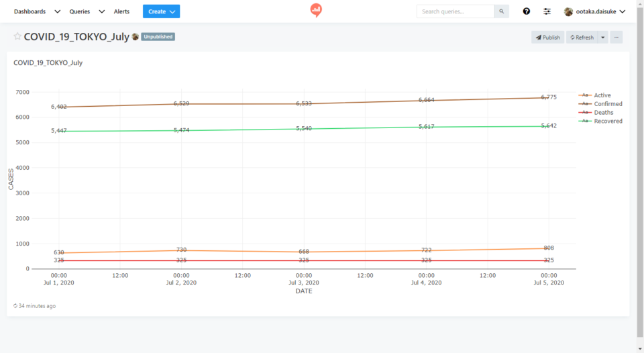Screen dimensions: 644x353
Task: Hide the Recovered series in legend
Action: click(x=608, y=121)
